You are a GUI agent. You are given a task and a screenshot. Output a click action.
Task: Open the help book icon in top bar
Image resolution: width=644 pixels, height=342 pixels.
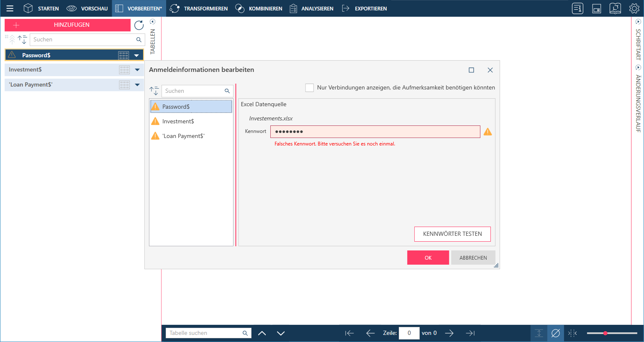click(x=615, y=8)
